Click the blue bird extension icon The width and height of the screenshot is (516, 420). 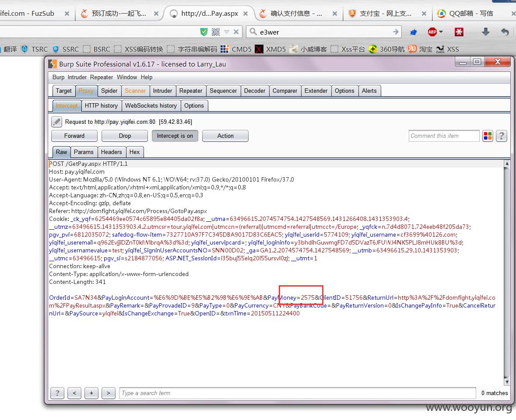click(413, 32)
